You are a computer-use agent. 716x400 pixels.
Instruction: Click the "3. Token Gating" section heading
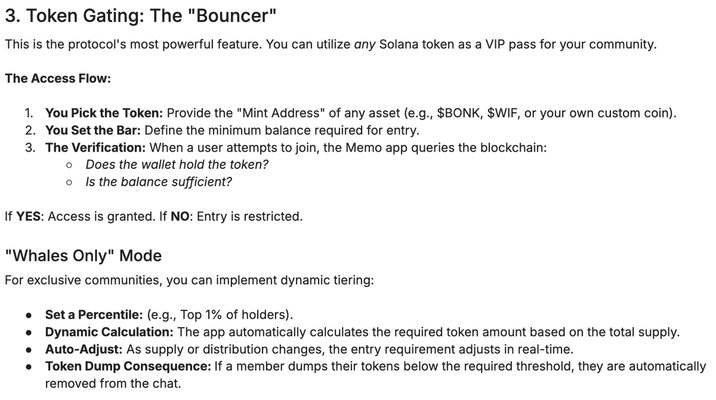[x=140, y=17]
